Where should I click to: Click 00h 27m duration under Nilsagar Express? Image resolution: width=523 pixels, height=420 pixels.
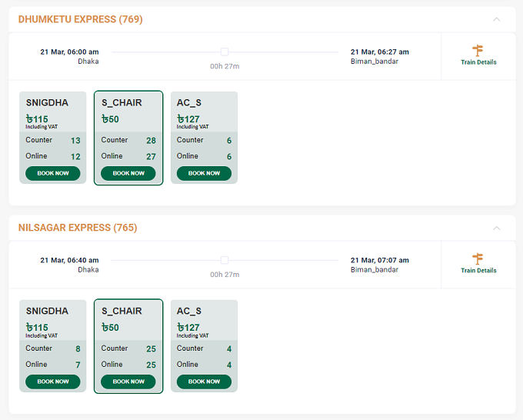[x=225, y=275]
